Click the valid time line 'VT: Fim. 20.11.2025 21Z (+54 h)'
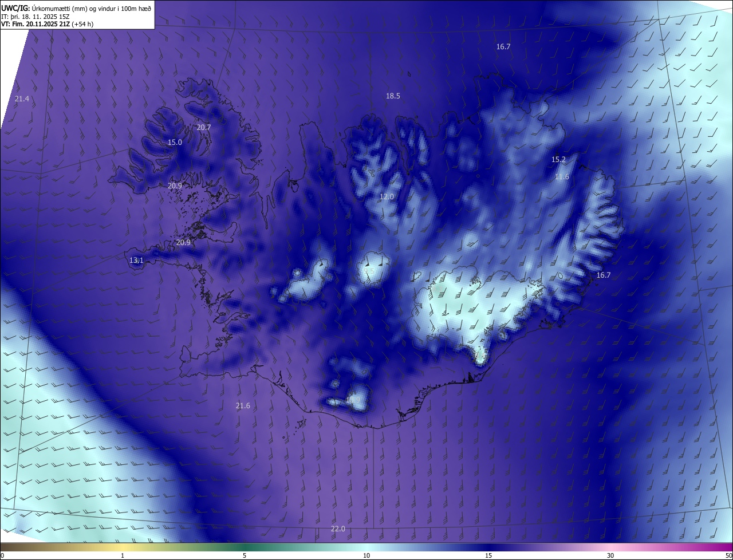The image size is (733, 560). coord(48,24)
